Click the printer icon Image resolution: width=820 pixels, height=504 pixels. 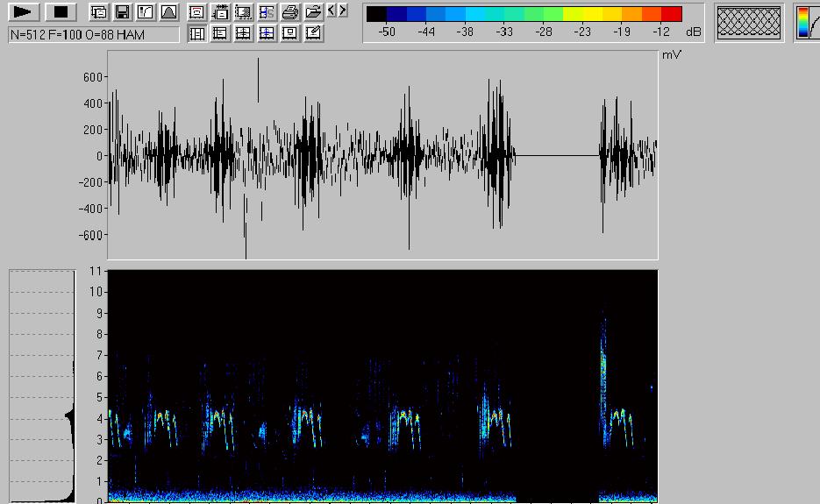[x=290, y=12]
